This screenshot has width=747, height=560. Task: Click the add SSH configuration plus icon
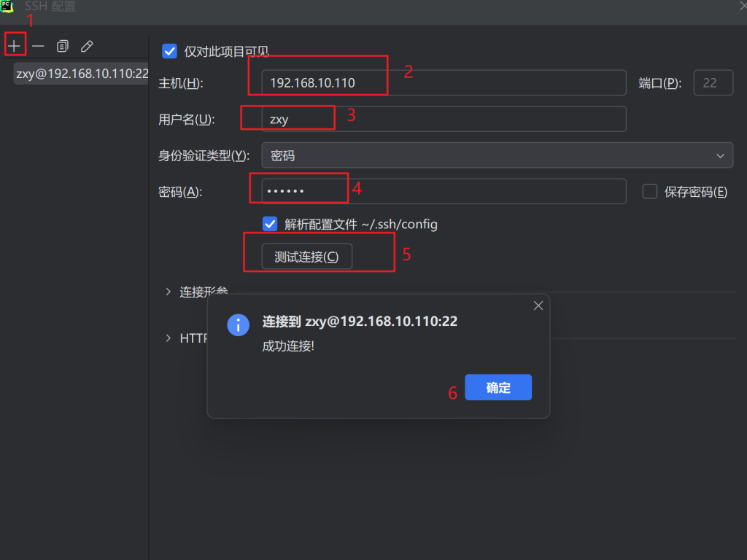[x=14, y=46]
